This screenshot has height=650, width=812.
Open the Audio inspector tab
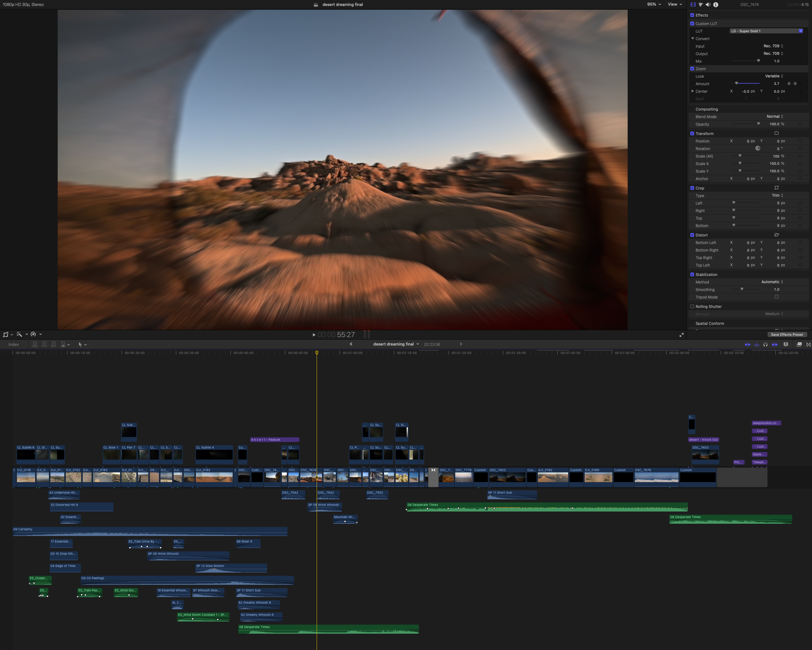point(708,5)
